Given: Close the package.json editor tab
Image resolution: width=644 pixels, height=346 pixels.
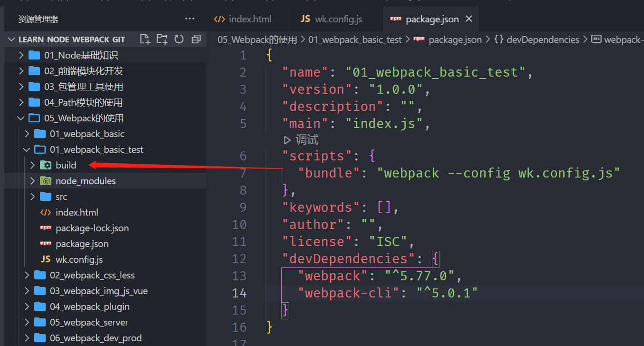Looking at the screenshot, I should [x=469, y=19].
